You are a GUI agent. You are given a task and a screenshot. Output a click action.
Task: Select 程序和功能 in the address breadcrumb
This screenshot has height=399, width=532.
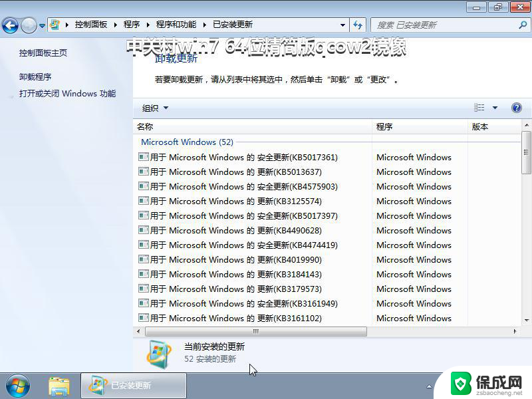[176, 25]
